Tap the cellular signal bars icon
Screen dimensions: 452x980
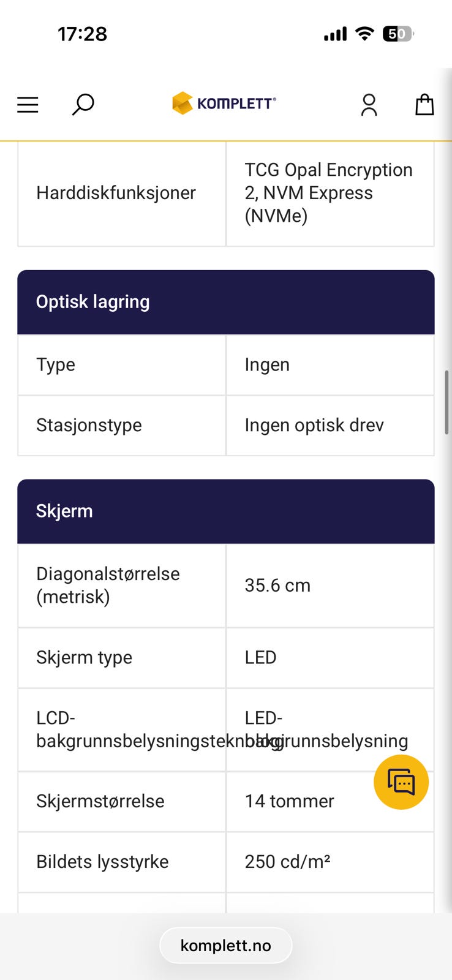(335, 34)
